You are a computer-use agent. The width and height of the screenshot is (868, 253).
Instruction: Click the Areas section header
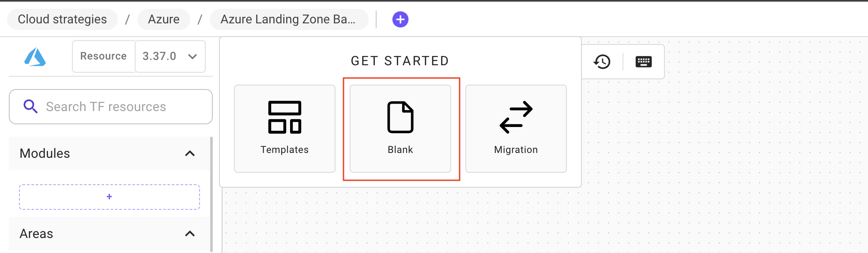click(x=88, y=234)
